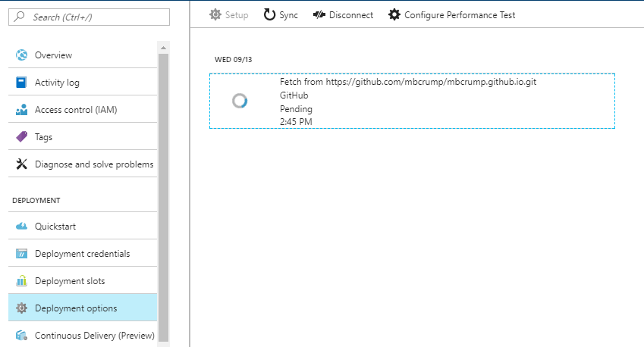This screenshot has height=347, width=644.
Task: Disconnect the GitHub deployment source
Action: coord(343,15)
